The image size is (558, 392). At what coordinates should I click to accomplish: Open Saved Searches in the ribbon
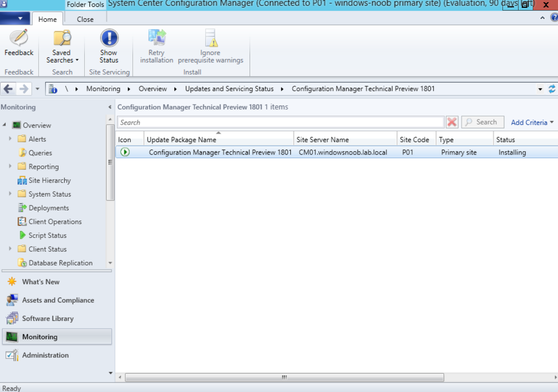(x=62, y=47)
